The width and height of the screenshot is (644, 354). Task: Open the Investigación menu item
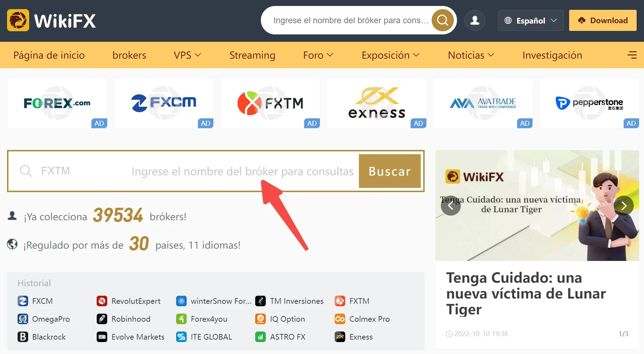coord(552,55)
